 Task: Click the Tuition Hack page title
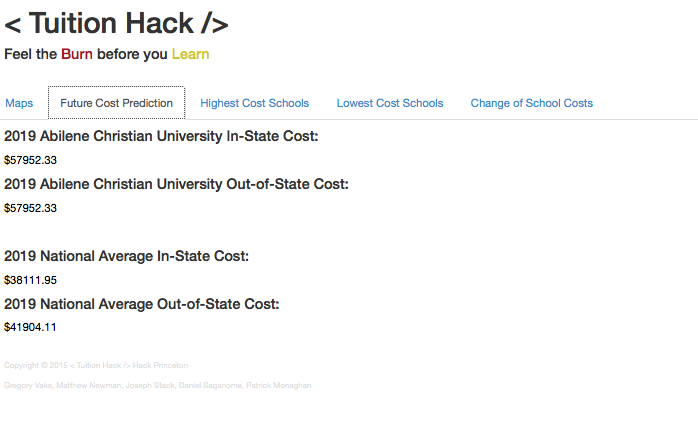point(116,23)
